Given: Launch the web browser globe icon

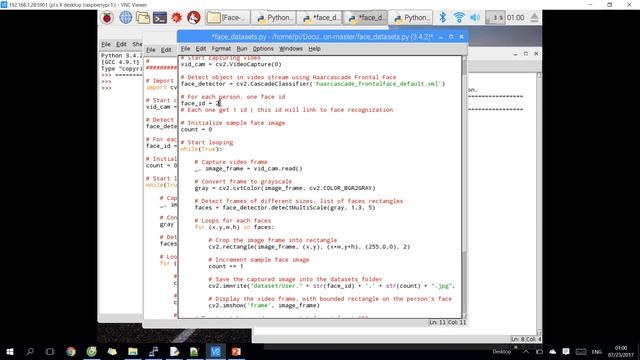Looking at the screenshot, I should click(125, 18).
